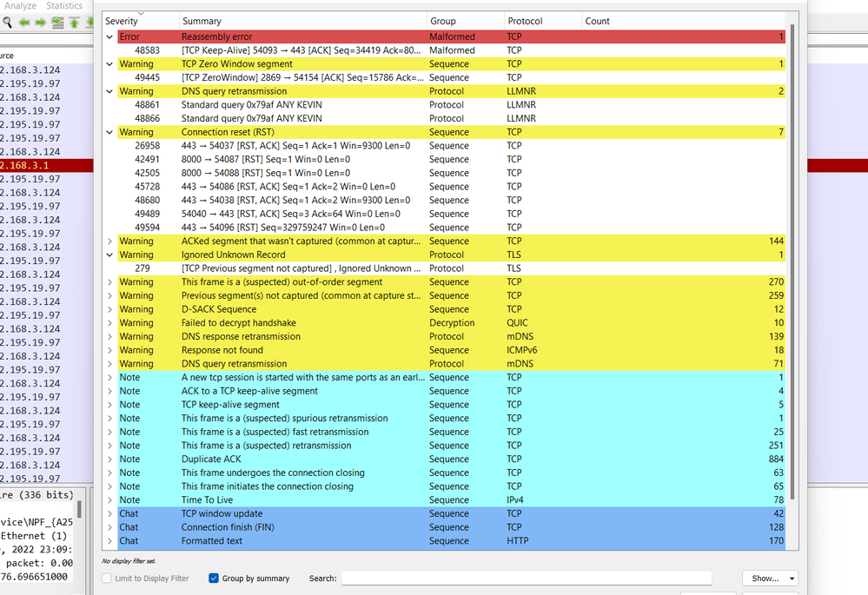Sort by the Group column header

coord(466,21)
